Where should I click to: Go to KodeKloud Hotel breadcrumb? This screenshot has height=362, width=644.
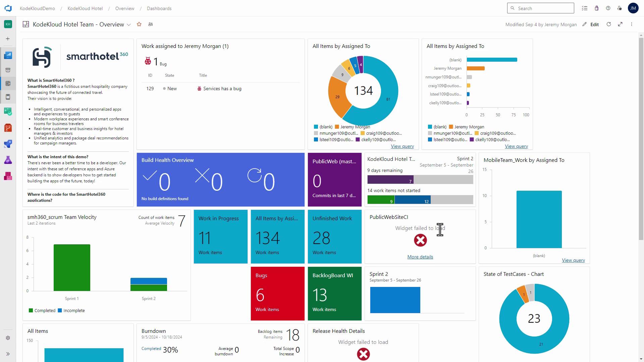pyautogui.click(x=85, y=8)
